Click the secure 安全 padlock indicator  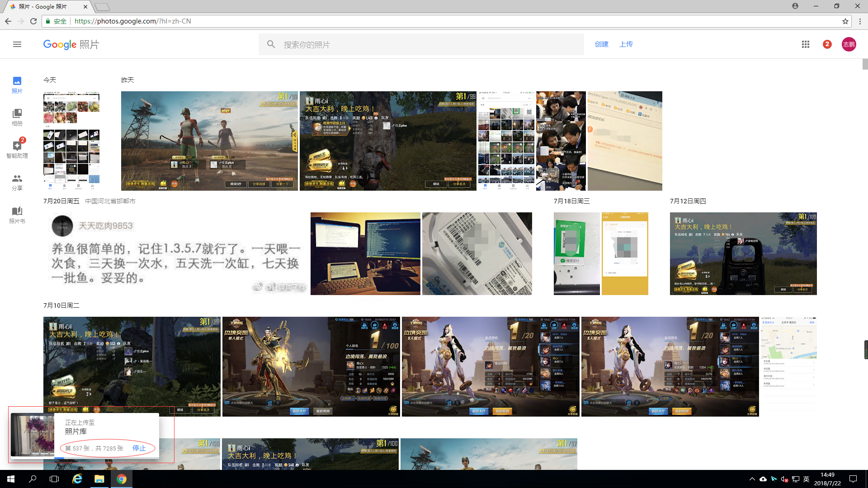[56, 21]
